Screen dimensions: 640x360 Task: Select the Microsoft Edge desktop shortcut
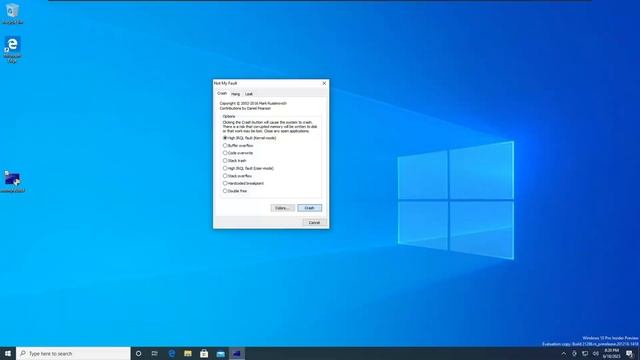point(12,50)
